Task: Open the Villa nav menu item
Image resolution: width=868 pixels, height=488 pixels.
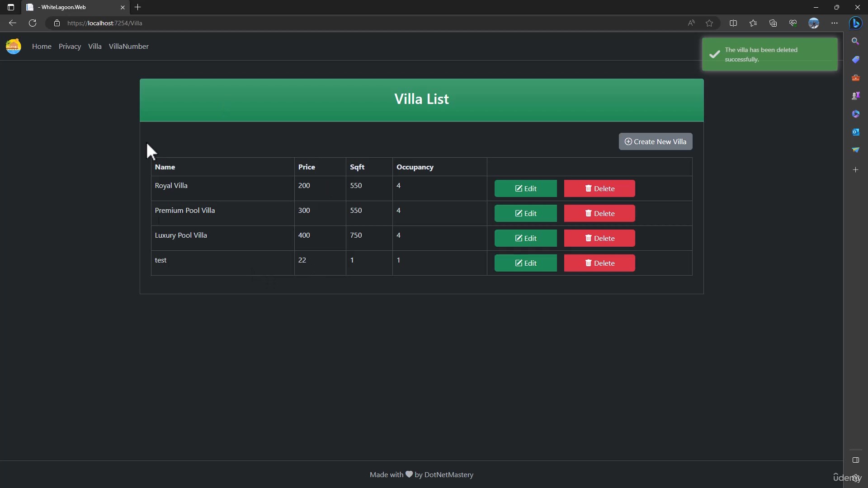Action: coord(94,47)
